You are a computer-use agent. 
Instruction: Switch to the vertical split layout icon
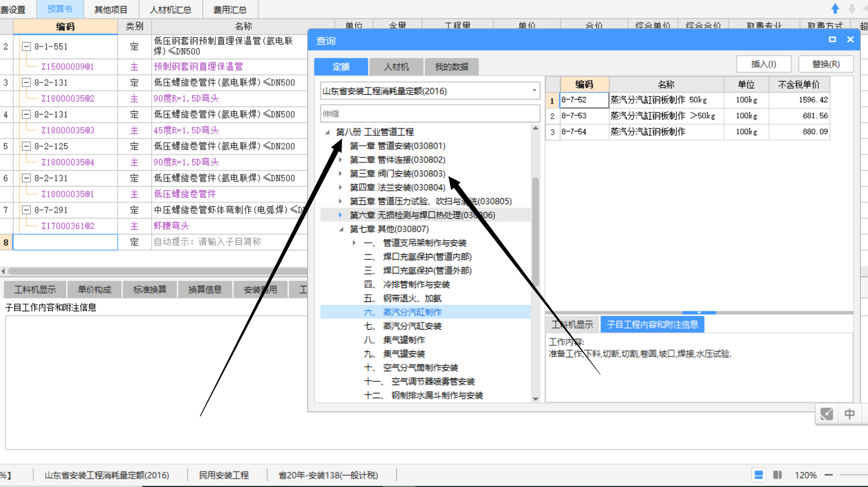point(778,475)
